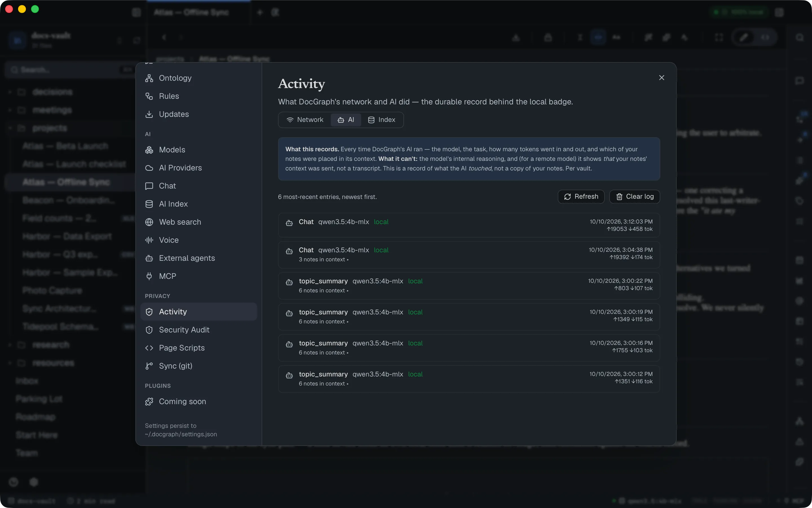Open the Rules settings section

coord(199,96)
